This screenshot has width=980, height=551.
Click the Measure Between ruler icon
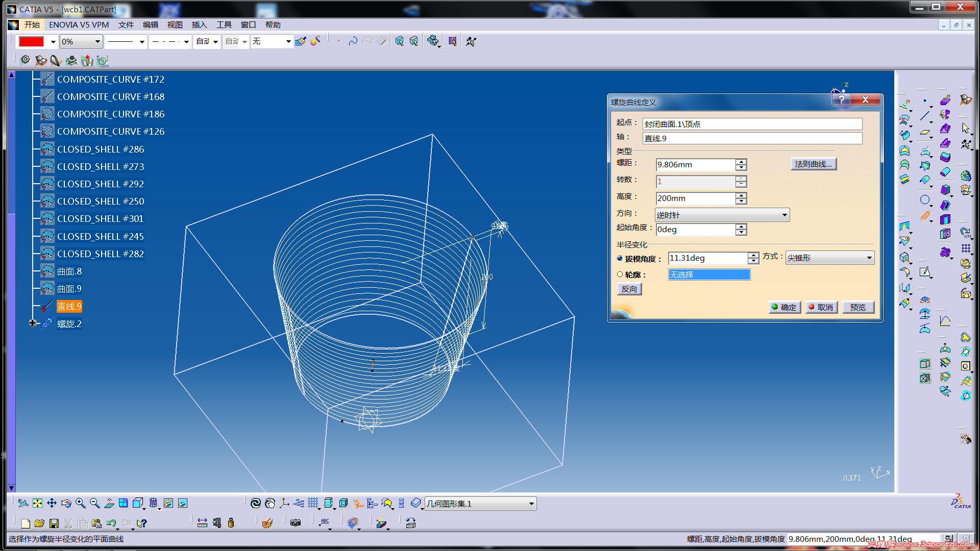(202, 523)
